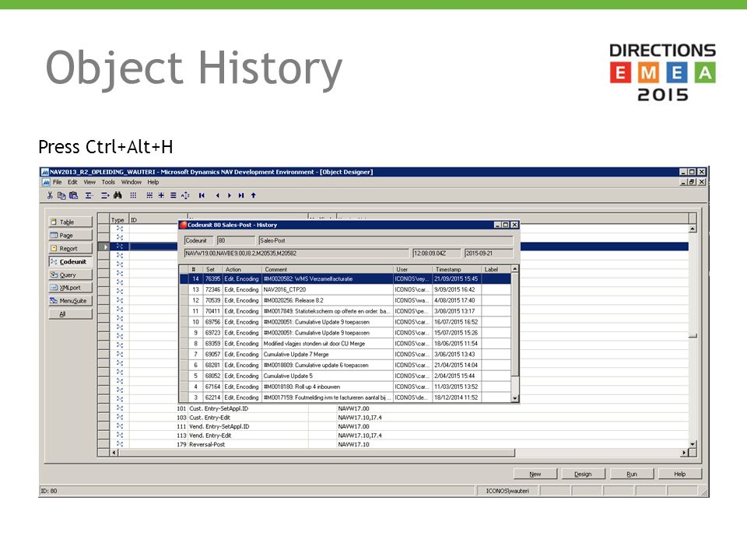The height and width of the screenshot is (560, 747).
Task: Select codeunit 111 Vend. Entry-SetAppl.ID
Action: pos(393,427)
